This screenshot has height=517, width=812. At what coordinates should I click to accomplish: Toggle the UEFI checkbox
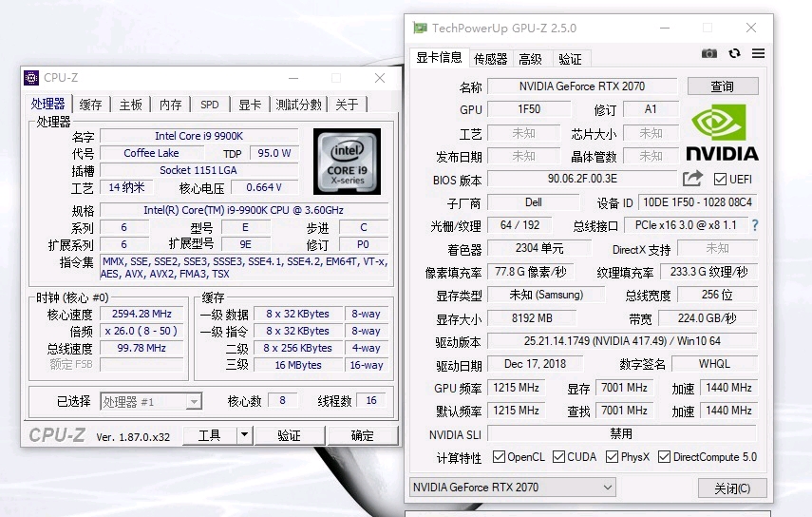tap(720, 180)
